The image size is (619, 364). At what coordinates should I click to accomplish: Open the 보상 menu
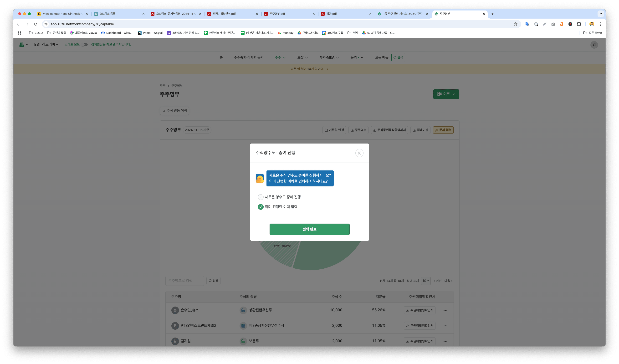click(x=302, y=57)
